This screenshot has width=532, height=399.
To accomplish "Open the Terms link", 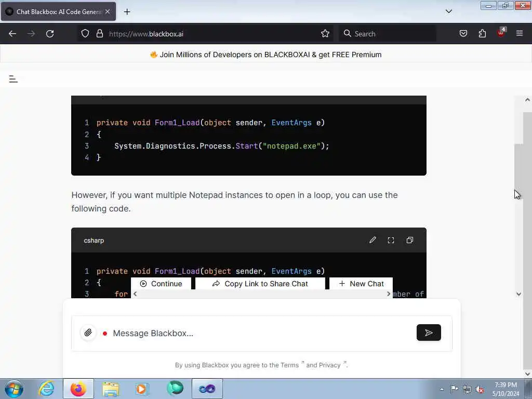I will tap(289, 365).
